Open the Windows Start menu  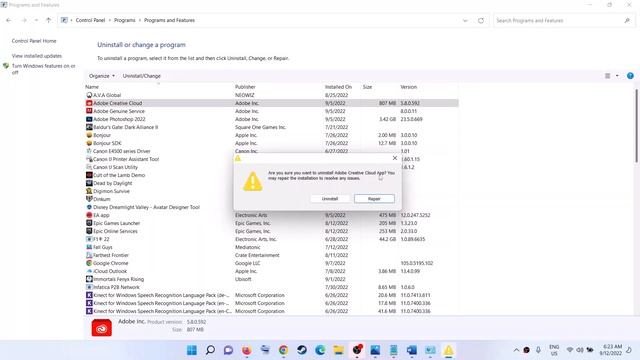point(191,350)
